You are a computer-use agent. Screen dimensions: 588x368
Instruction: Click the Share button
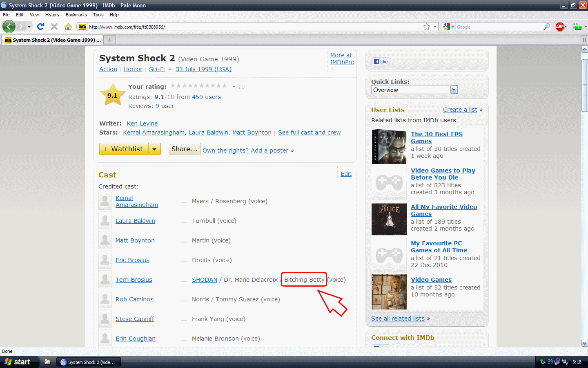pyautogui.click(x=184, y=149)
